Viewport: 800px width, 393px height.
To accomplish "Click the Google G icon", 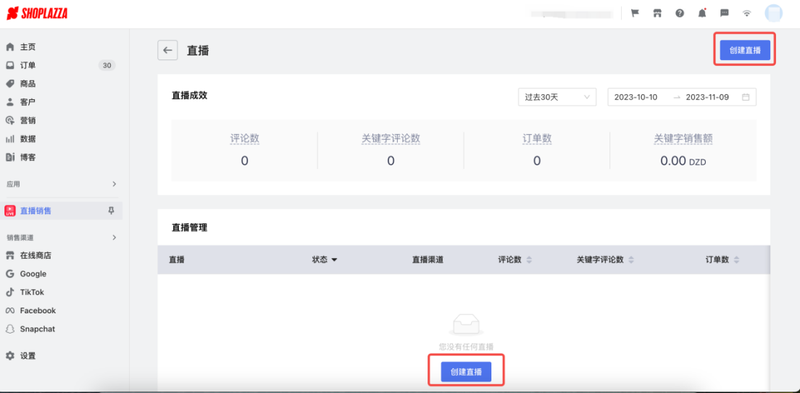I will pyautogui.click(x=10, y=274).
